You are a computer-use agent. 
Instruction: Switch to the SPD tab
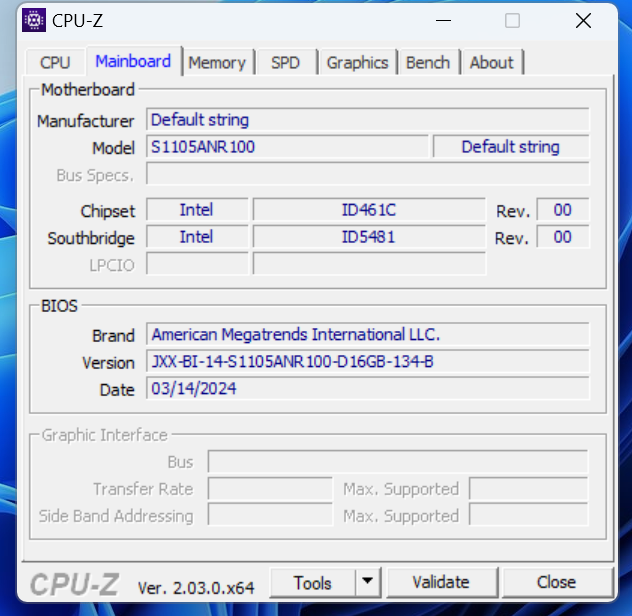[x=285, y=62]
